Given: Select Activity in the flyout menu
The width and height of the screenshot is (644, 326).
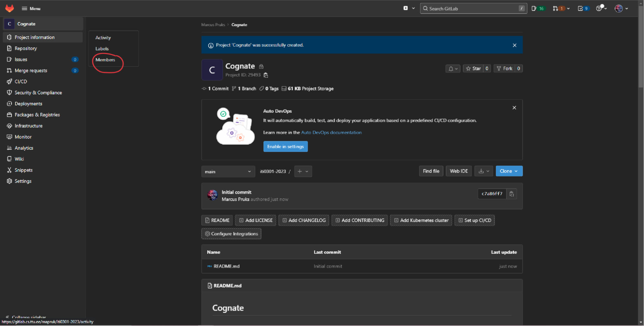Looking at the screenshot, I should [x=103, y=38].
